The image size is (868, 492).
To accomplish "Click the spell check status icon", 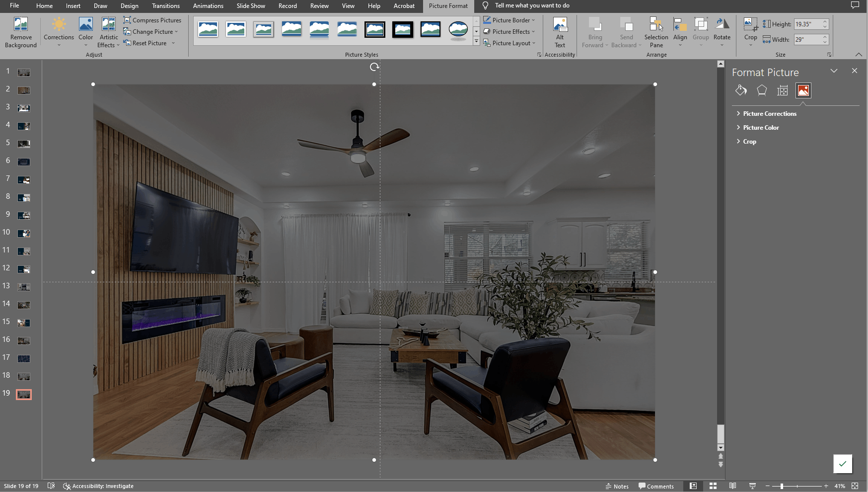I will (51, 486).
